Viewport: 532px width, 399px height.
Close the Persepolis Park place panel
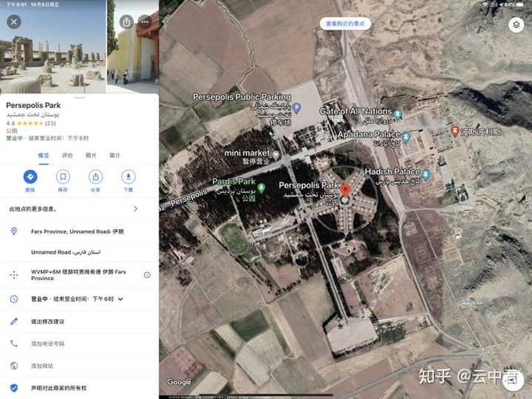tap(14, 22)
